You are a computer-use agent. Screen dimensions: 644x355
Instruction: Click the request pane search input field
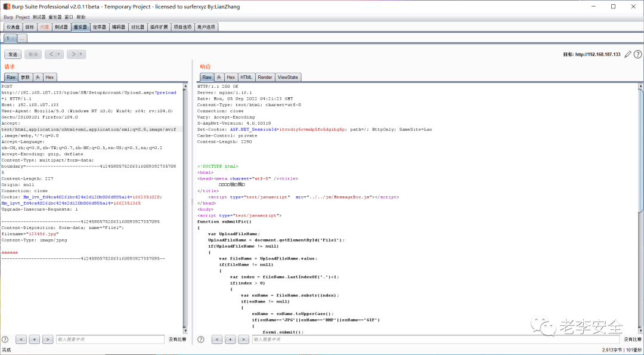coord(110,339)
